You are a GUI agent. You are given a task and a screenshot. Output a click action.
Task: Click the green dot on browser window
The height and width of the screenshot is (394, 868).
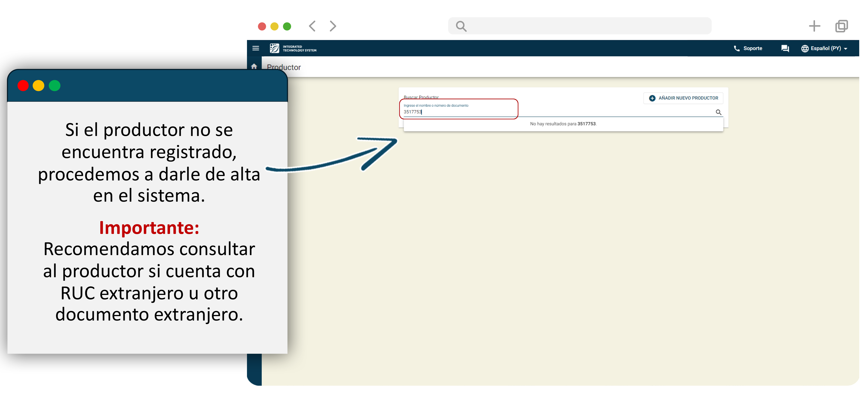(x=287, y=26)
